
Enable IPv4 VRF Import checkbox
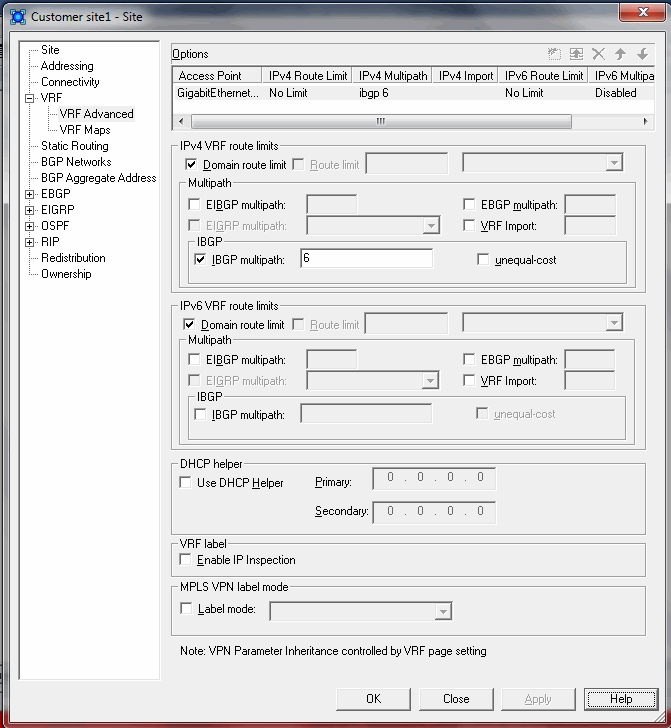tap(469, 226)
